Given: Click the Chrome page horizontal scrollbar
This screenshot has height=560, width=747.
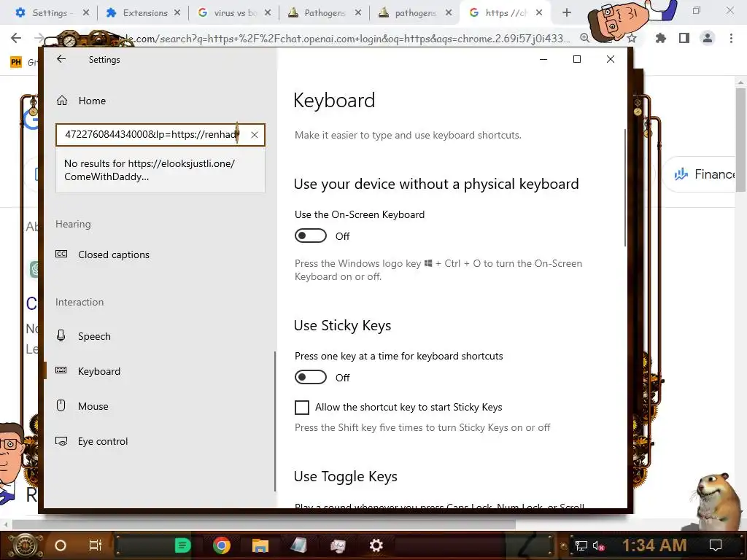Looking at the screenshot, I should click(264, 525).
